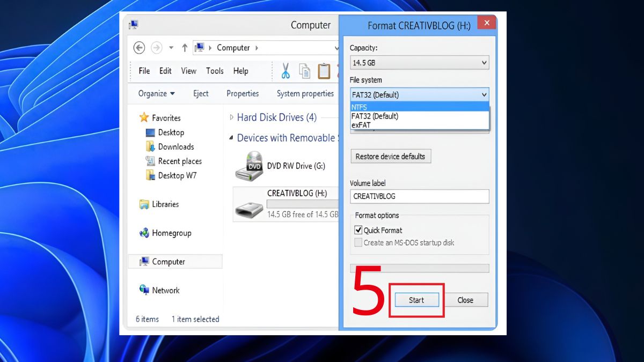The height and width of the screenshot is (362, 644).
Task: Select the CREATIVBLOG (H:) drive icon
Action: click(250, 209)
